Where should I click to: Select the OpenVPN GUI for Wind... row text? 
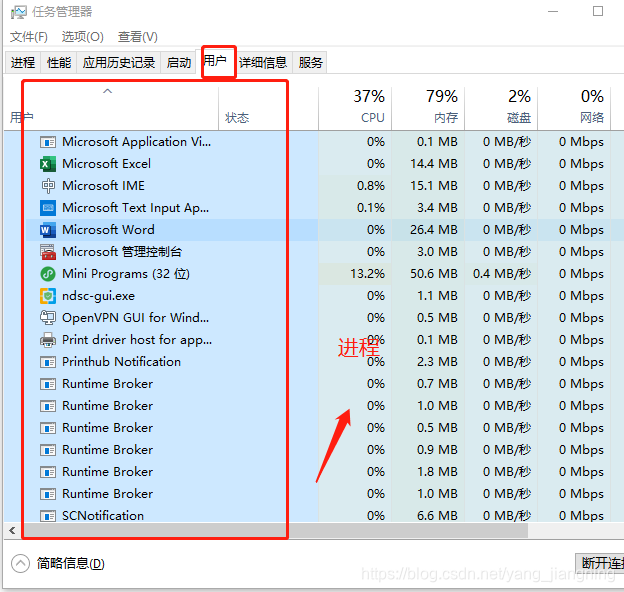coord(135,318)
